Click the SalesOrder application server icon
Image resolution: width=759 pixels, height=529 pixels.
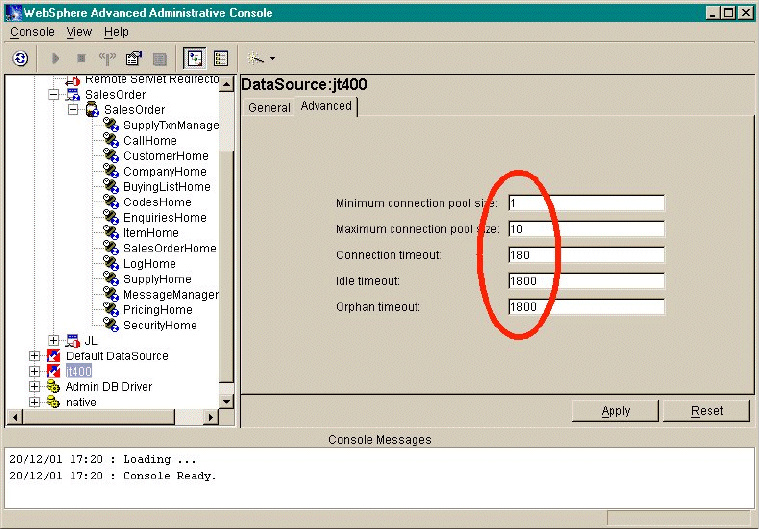click(73, 94)
